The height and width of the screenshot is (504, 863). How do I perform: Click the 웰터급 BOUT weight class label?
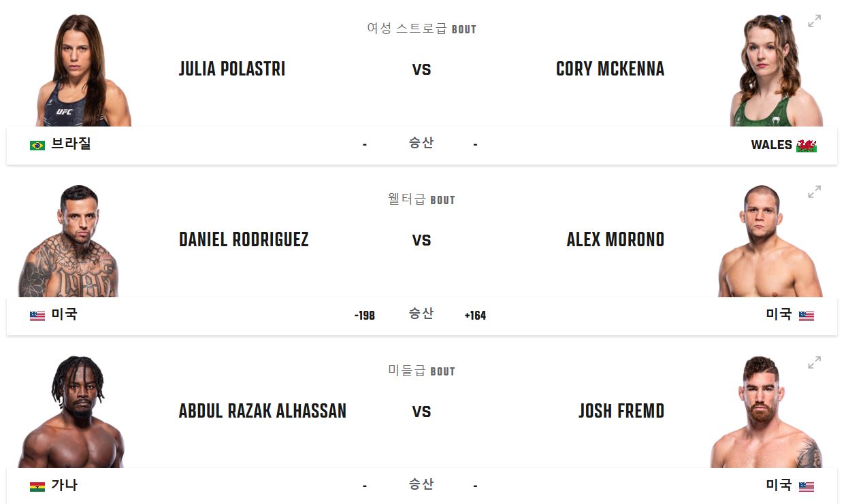[x=421, y=199]
